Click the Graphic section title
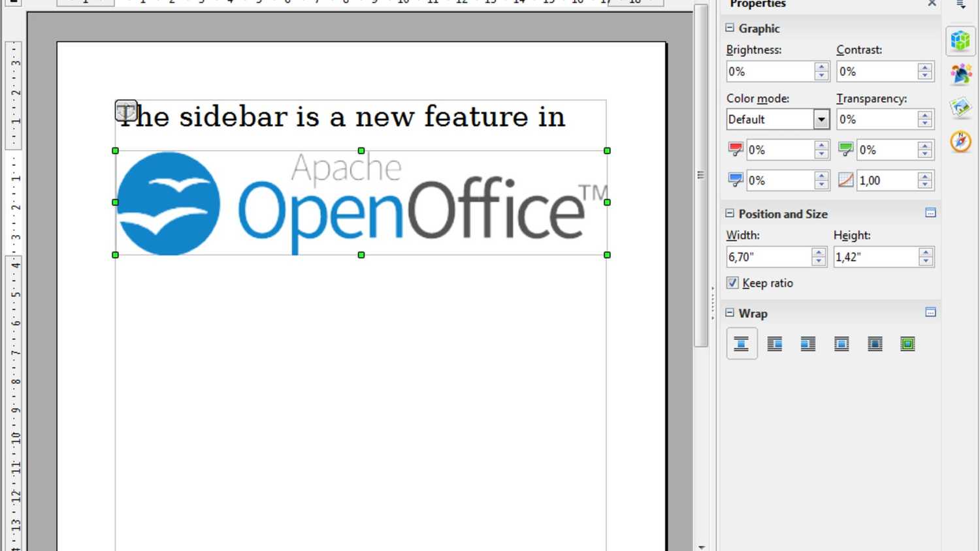 (x=759, y=28)
